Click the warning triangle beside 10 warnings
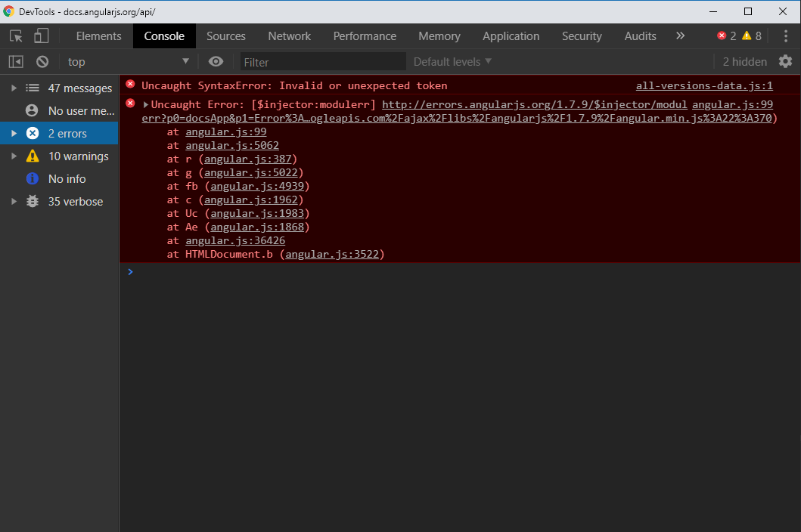 (33, 156)
